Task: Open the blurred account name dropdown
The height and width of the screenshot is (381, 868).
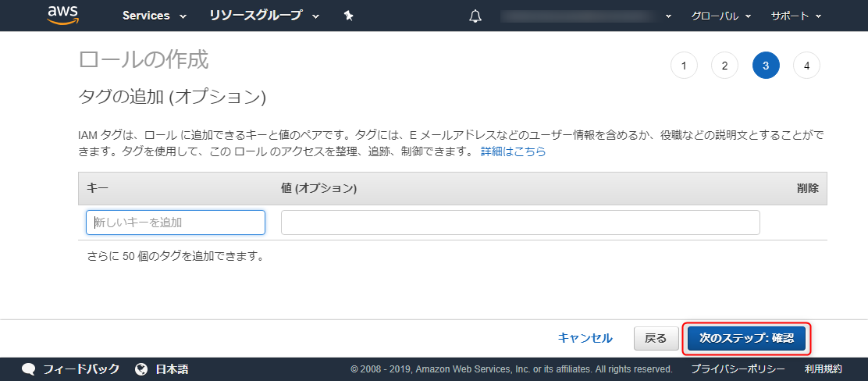Action: (585, 16)
